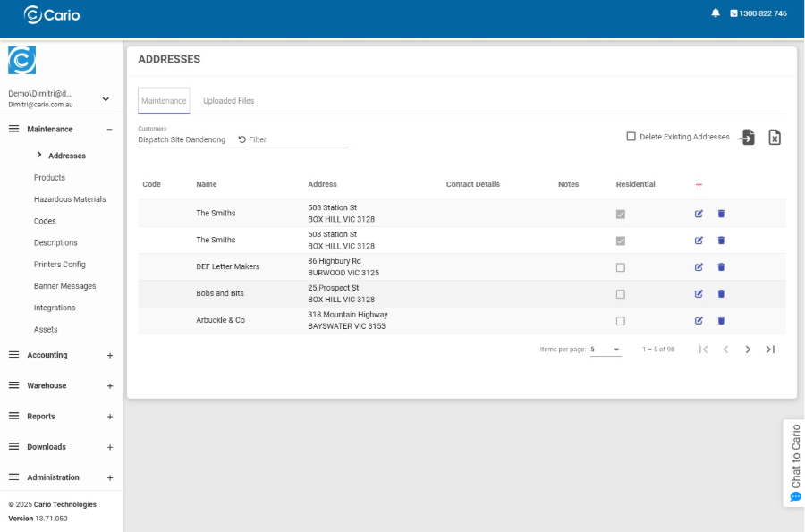This screenshot has height=532, width=805.
Task: Edit the DEF Letter Makers address
Action: pyautogui.click(x=699, y=267)
